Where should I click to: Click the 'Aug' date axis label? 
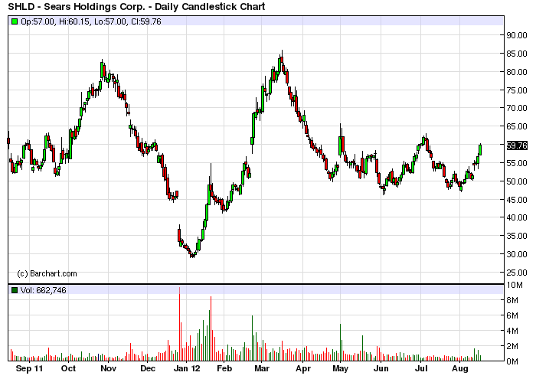(459, 368)
